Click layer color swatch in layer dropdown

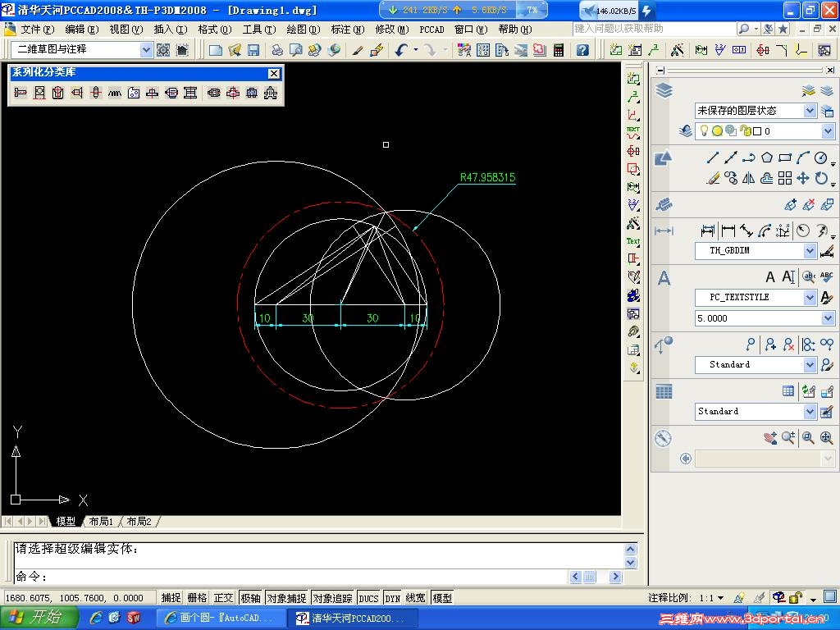tap(757, 131)
